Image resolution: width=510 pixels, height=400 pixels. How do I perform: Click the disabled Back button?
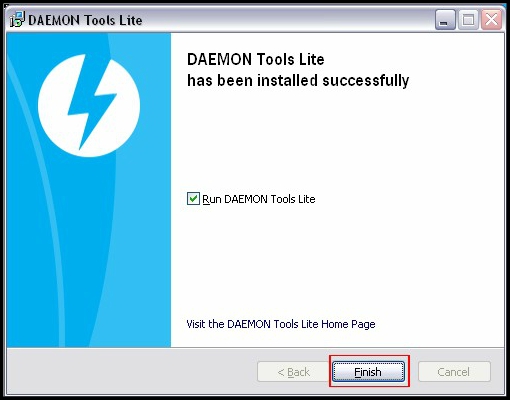click(294, 371)
